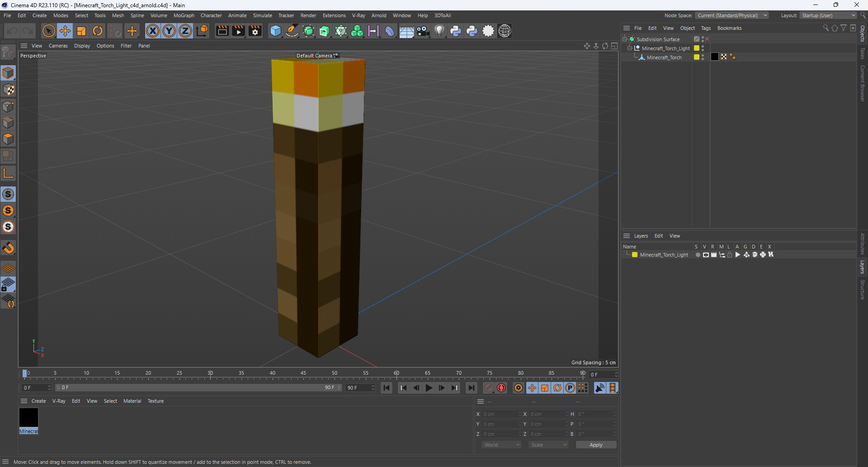Open the Layout Startup dropdown
The height and width of the screenshot is (467, 868).
tap(829, 15)
